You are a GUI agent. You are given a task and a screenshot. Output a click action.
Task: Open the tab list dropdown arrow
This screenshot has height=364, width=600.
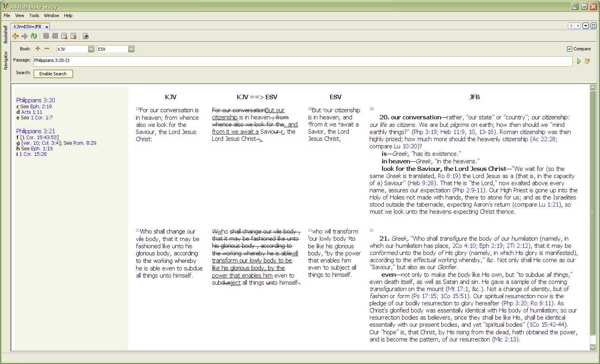pos(585,26)
